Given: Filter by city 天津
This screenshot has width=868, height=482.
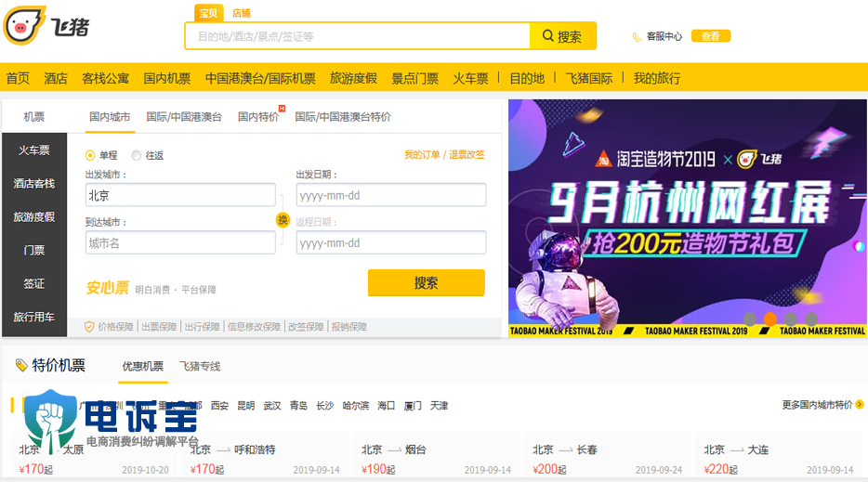Looking at the screenshot, I should tap(439, 406).
